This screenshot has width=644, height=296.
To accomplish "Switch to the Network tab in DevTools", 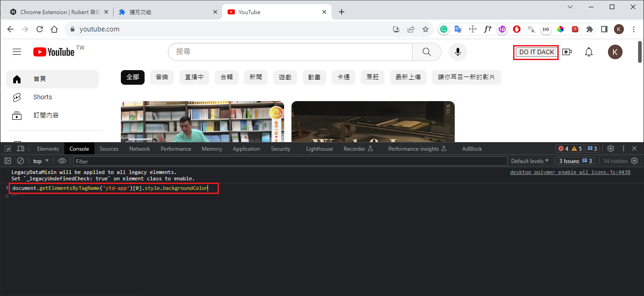I will (140, 148).
